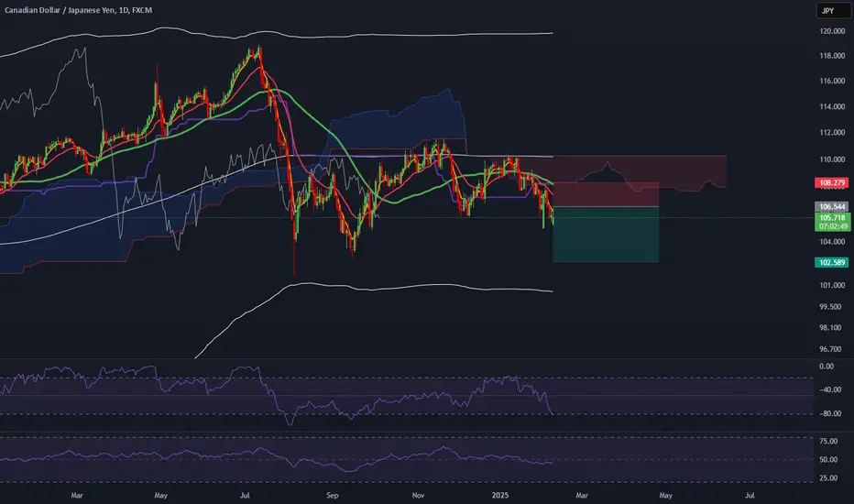Click the -80.00 oscillator scale value

click(x=830, y=413)
